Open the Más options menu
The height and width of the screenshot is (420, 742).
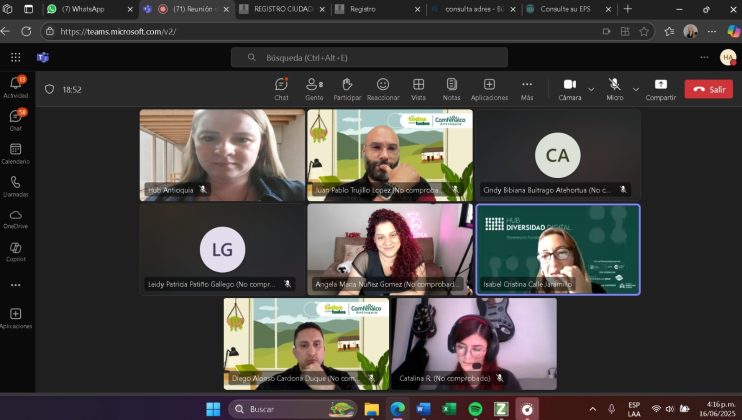(527, 88)
